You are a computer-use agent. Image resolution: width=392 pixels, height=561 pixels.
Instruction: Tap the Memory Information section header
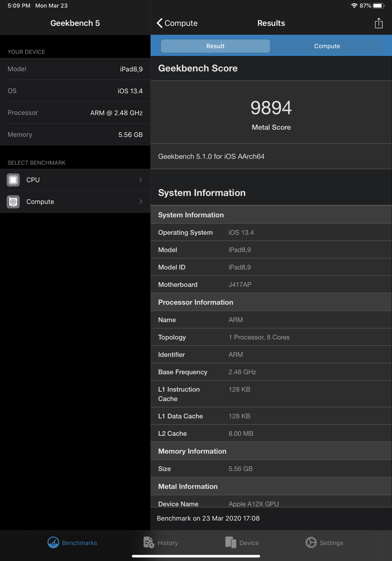[271, 451]
